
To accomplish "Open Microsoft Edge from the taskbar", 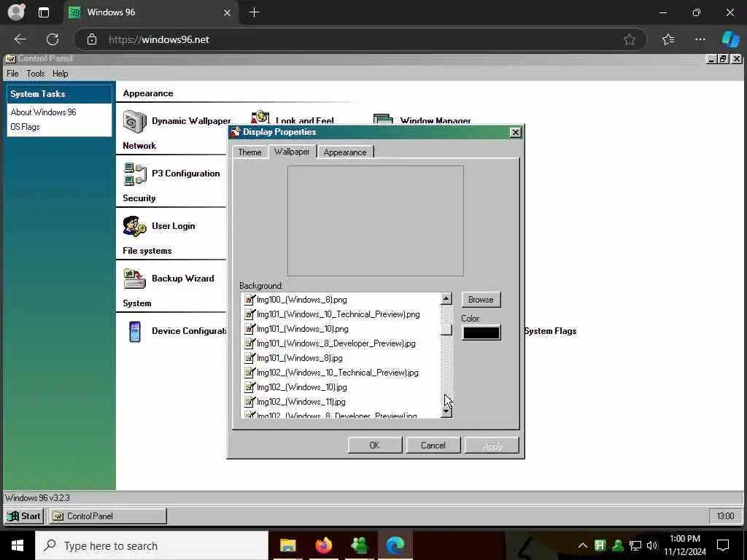I will point(395,545).
